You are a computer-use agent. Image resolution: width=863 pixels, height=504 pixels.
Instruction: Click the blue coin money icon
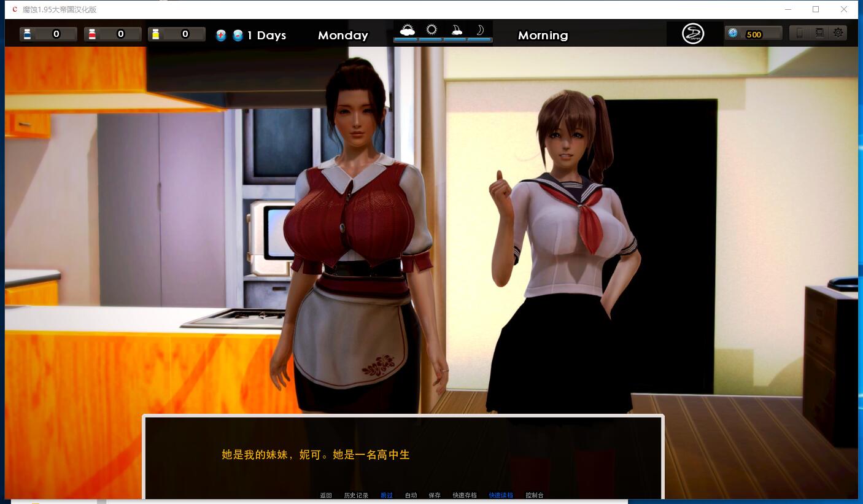pos(732,33)
